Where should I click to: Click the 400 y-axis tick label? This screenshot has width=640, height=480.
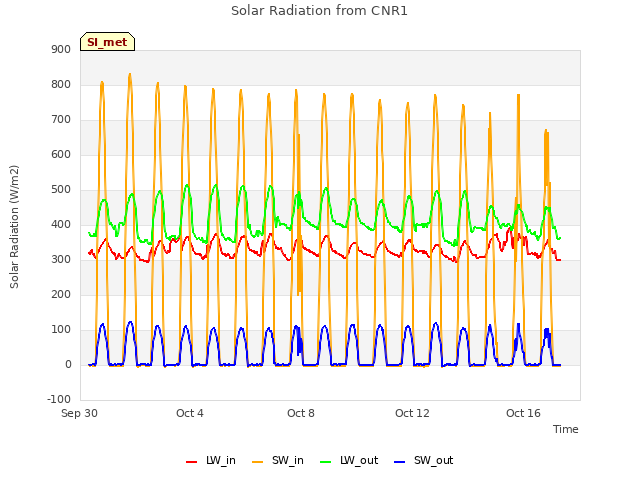[61, 225]
